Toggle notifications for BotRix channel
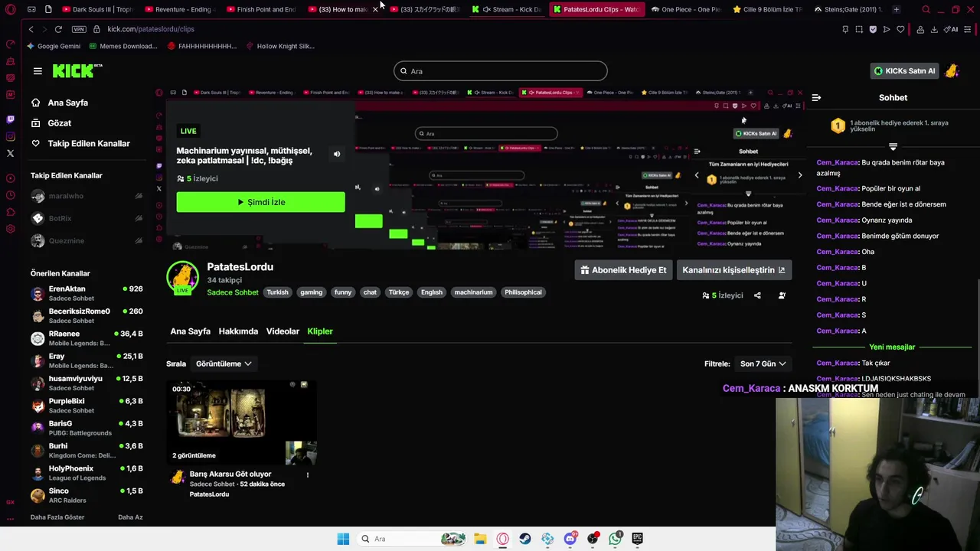 [139, 218]
